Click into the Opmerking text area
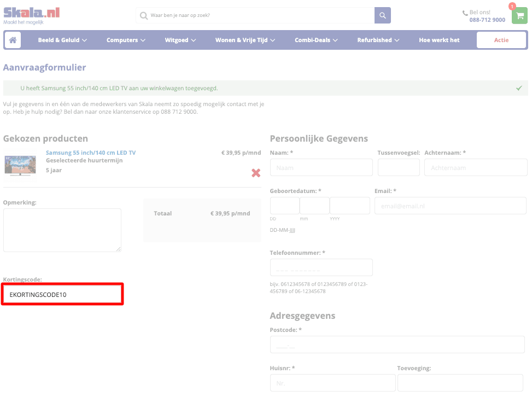 point(62,230)
